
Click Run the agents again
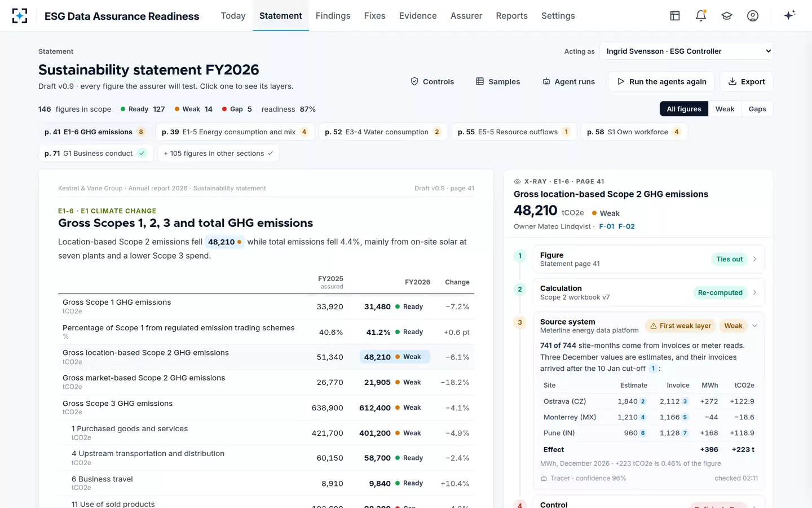(661, 82)
